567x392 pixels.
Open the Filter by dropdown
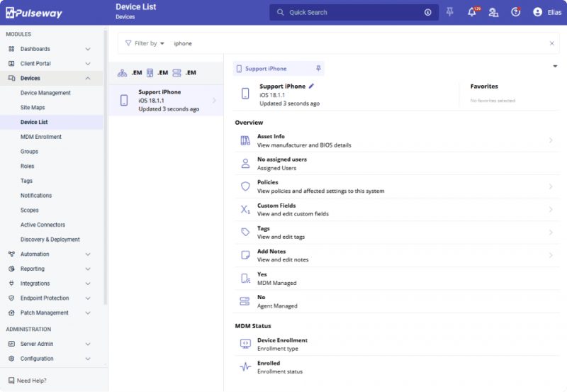(145, 43)
